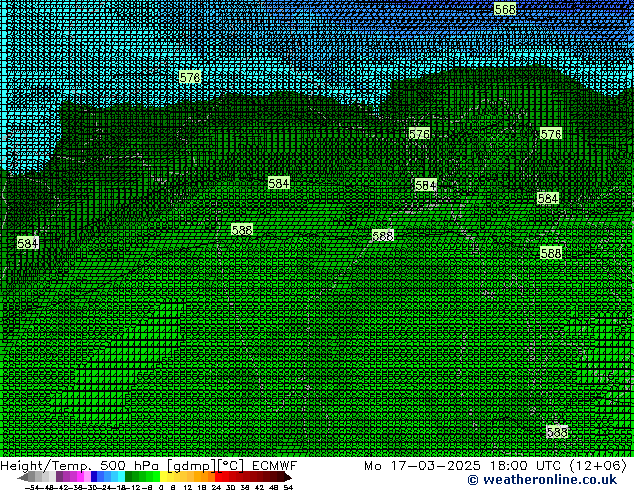Click the 584 label at far left edge
The image size is (634, 490).
click(28, 243)
